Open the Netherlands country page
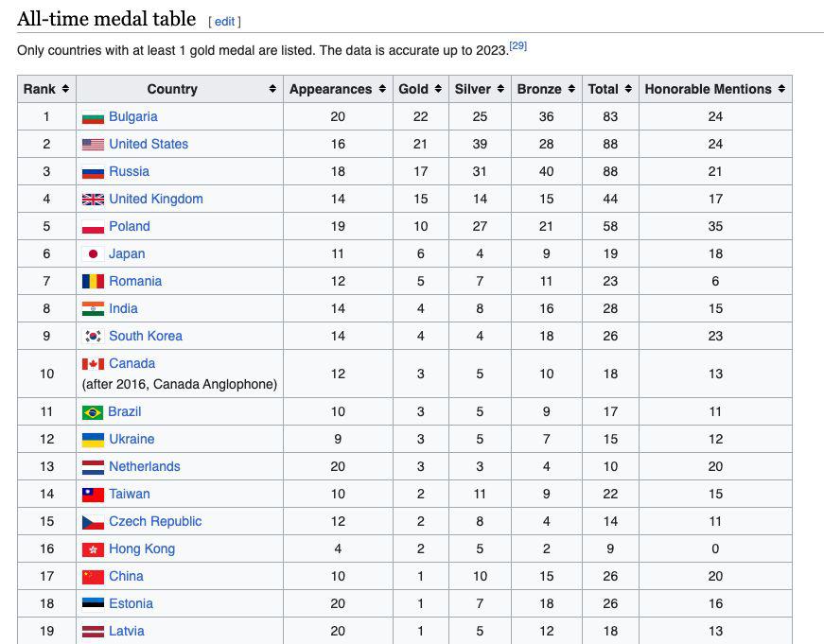Screen dimensions: 824x644 tap(144, 467)
